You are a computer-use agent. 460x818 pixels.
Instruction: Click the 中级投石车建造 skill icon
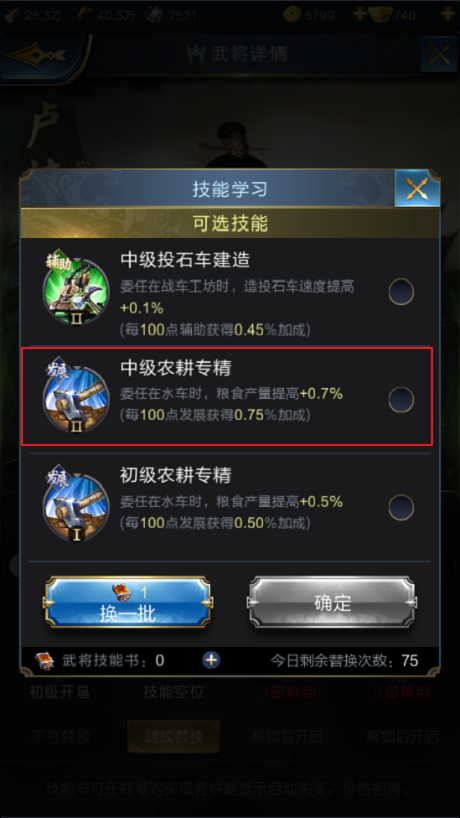pyautogui.click(x=76, y=291)
